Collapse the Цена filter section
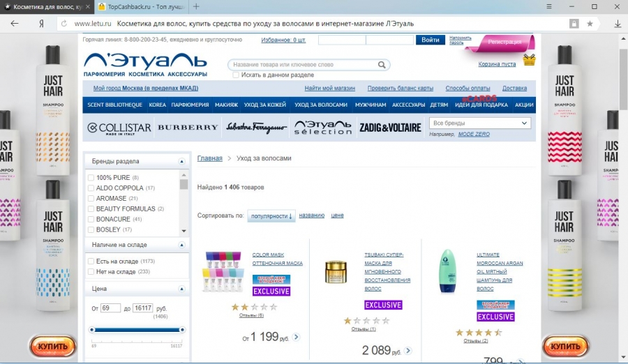Screen dimensions: 628x364 coord(181,289)
